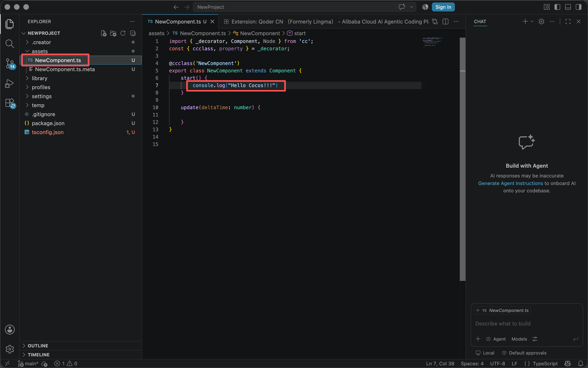Create a new folder in NEWPROJECT

[x=113, y=33]
